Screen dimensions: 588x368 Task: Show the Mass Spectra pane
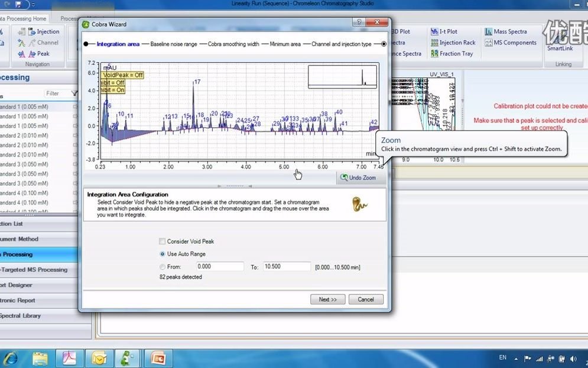(x=505, y=31)
